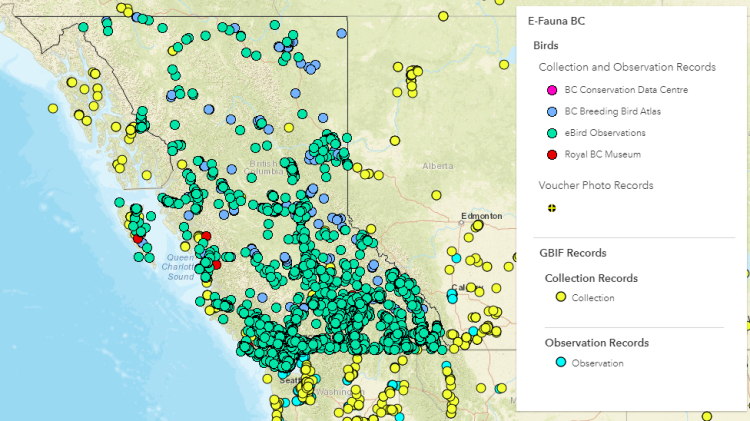Select the eBird Observations legend label

tap(605, 133)
